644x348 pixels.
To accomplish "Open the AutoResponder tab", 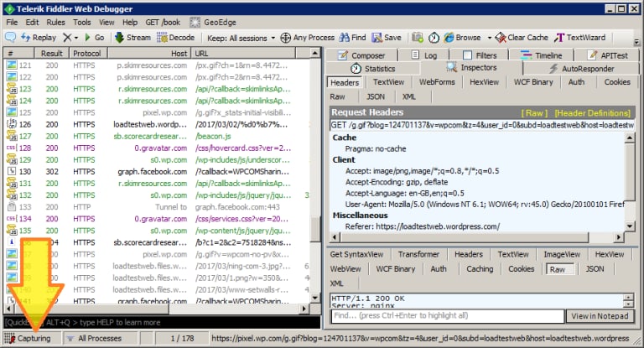I will (582, 68).
